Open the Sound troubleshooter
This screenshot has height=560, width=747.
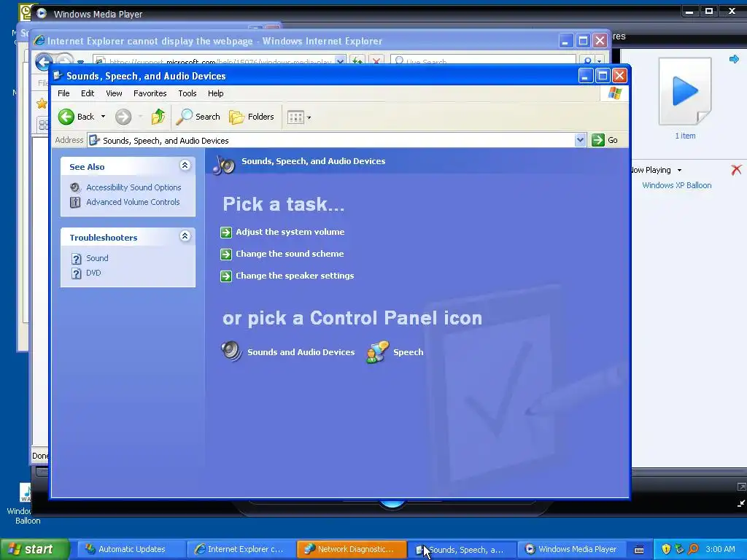click(97, 258)
